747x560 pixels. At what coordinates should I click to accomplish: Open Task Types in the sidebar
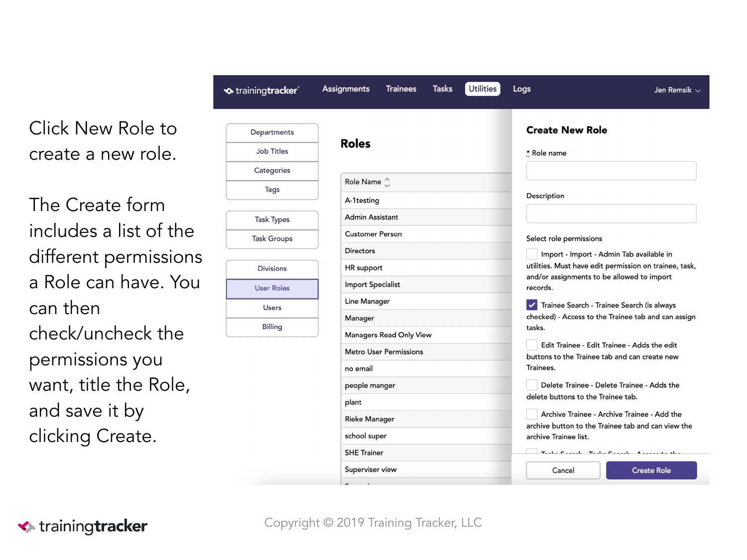(x=272, y=220)
